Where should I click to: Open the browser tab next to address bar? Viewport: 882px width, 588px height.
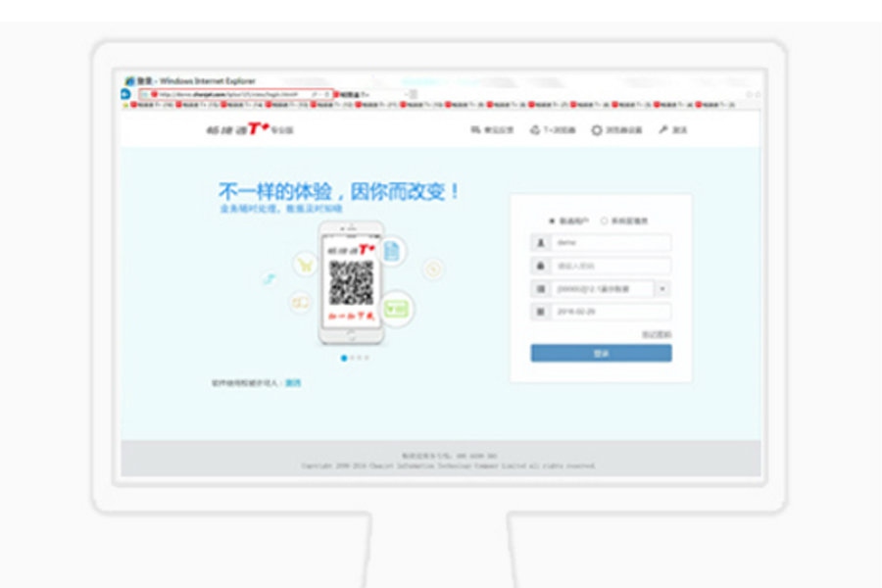click(x=370, y=94)
